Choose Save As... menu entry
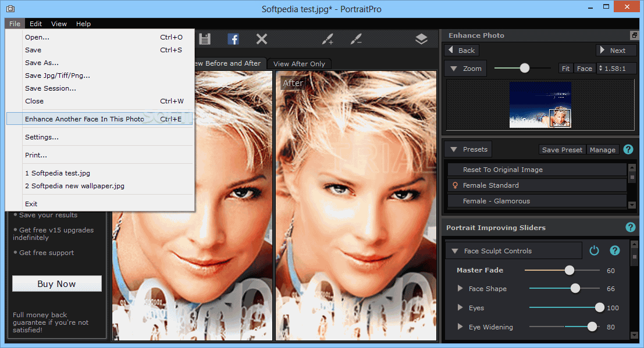The height and width of the screenshot is (348, 644). pos(100,63)
